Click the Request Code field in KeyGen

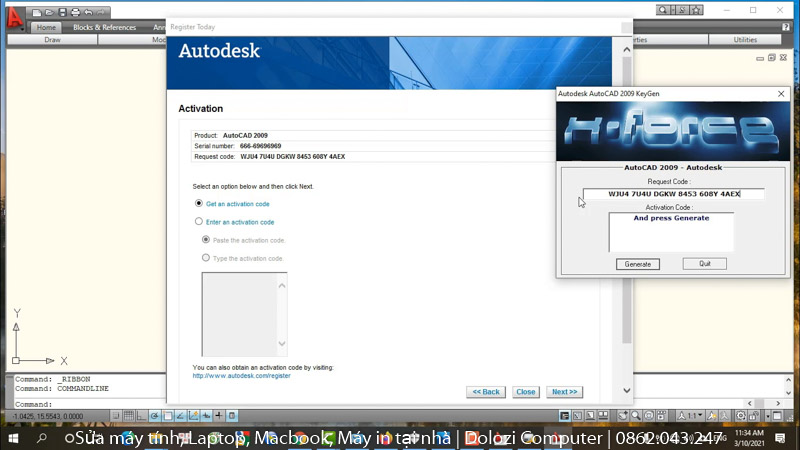pyautogui.click(x=674, y=194)
